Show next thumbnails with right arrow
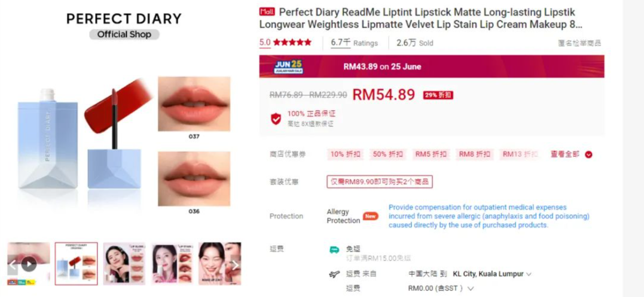This screenshot has height=297, width=644. point(236,265)
